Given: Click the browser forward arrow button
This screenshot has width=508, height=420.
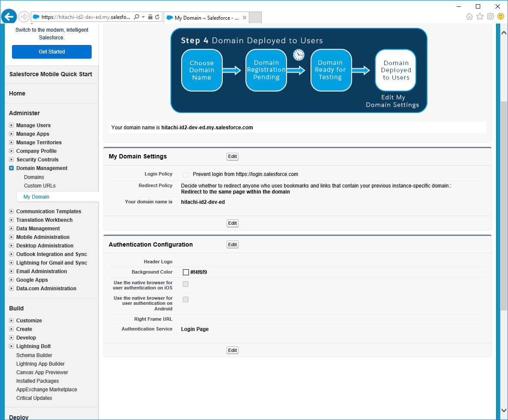Looking at the screenshot, I should tap(24, 17).
